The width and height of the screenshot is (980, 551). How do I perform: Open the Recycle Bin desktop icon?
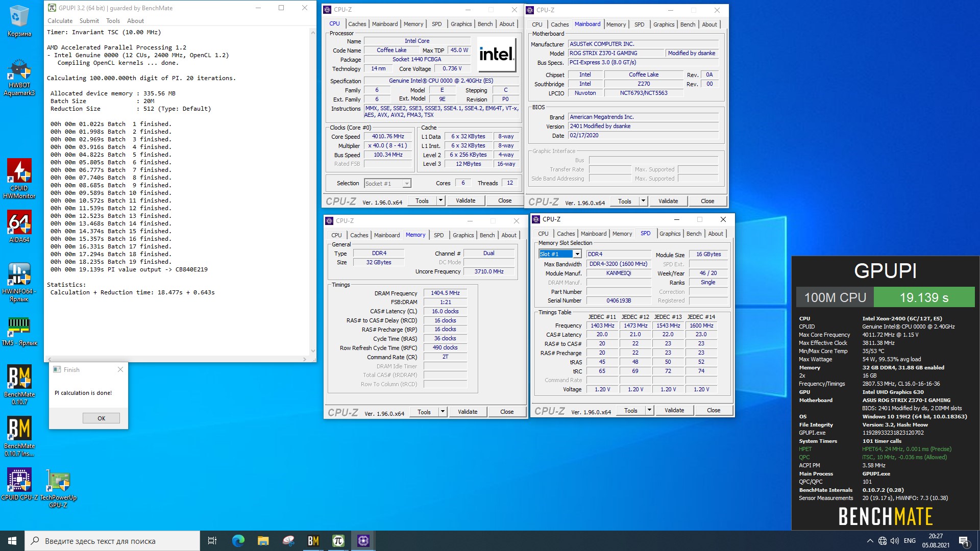tap(19, 21)
